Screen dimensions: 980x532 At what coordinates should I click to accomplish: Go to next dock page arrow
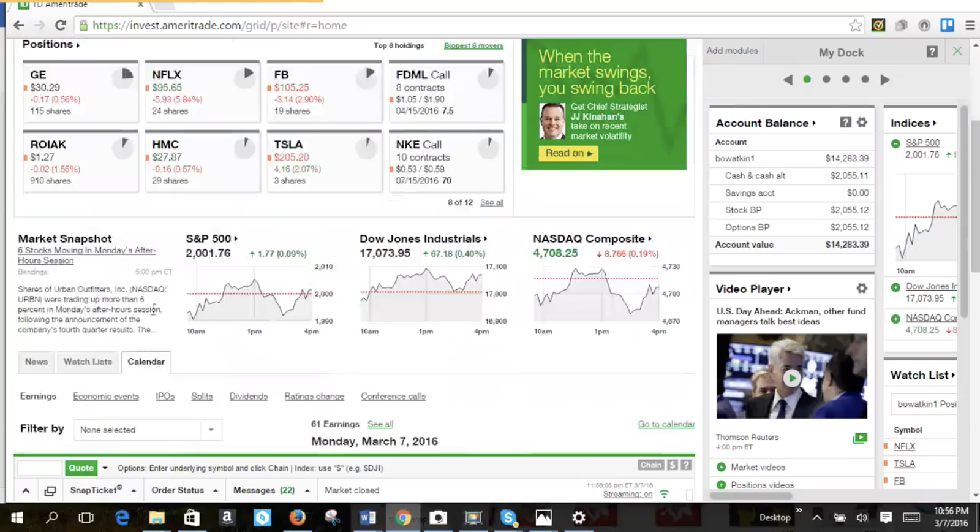pyautogui.click(x=884, y=80)
